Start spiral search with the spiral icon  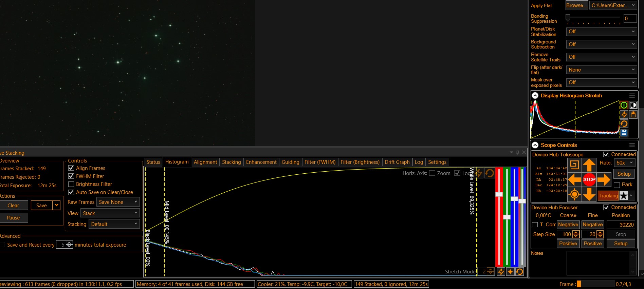[x=574, y=165]
